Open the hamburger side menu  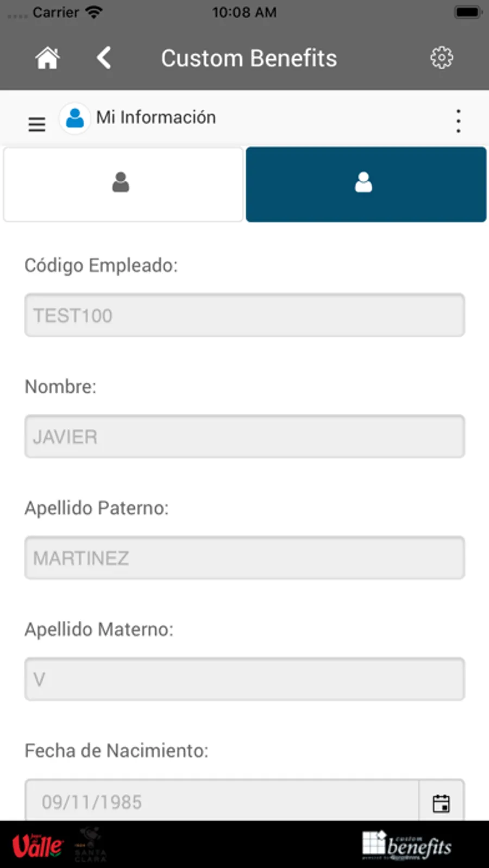click(x=36, y=124)
